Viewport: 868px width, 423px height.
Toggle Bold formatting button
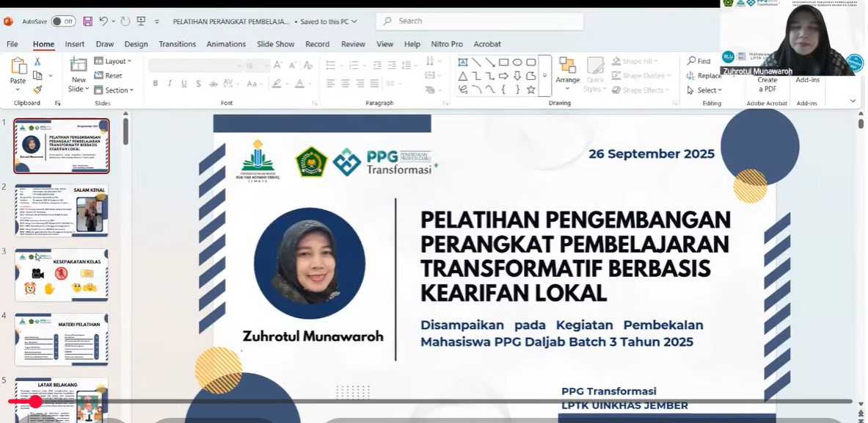click(156, 84)
